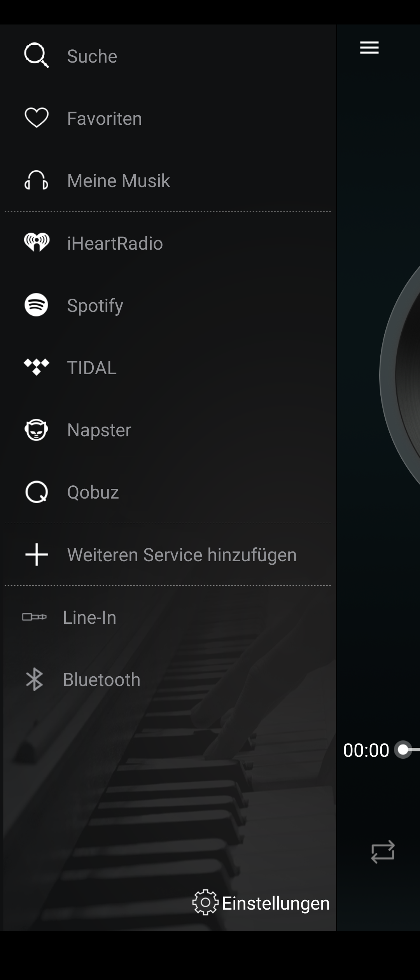Open the Suche menu entry

(x=92, y=56)
